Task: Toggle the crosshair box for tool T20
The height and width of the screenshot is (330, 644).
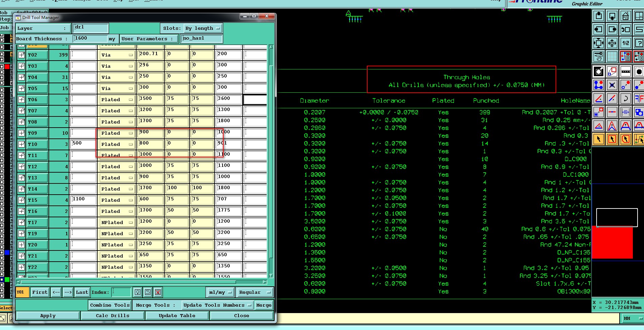Action: click(21, 245)
